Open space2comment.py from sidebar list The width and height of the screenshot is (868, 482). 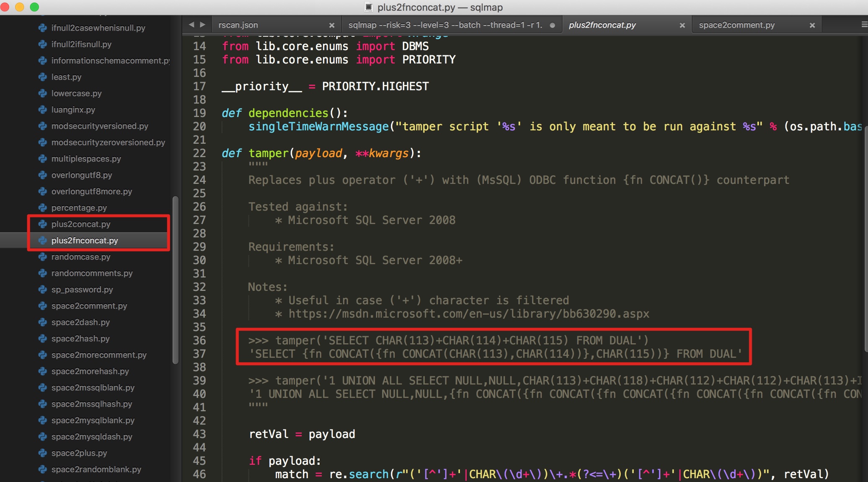click(89, 306)
